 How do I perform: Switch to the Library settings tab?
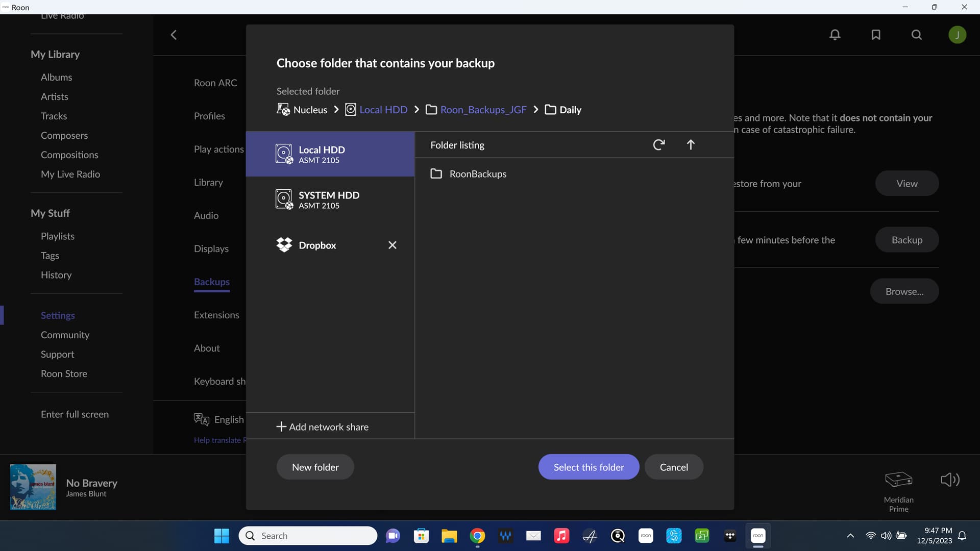click(208, 182)
